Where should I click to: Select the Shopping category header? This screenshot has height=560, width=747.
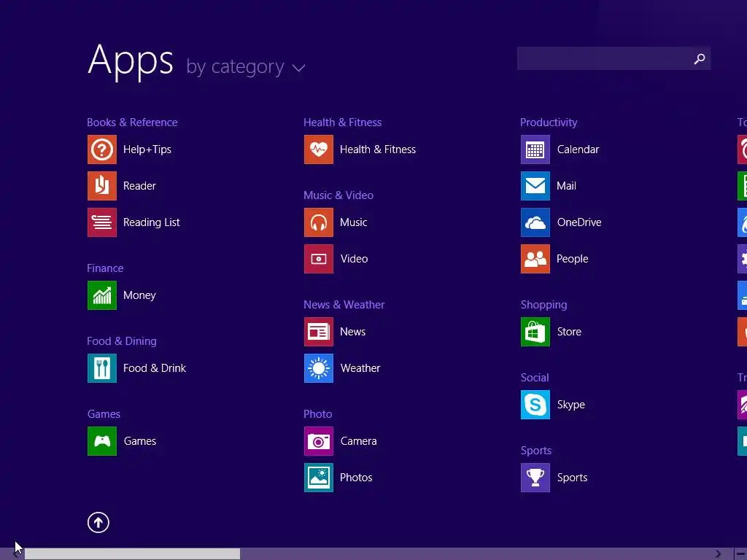pos(543,305)
